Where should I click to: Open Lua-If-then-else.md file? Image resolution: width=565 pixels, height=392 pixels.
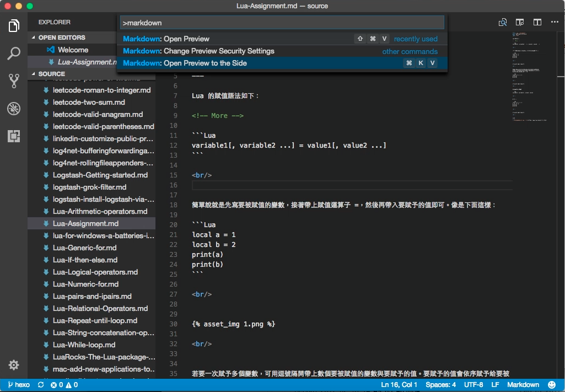[x=92, y=260]
